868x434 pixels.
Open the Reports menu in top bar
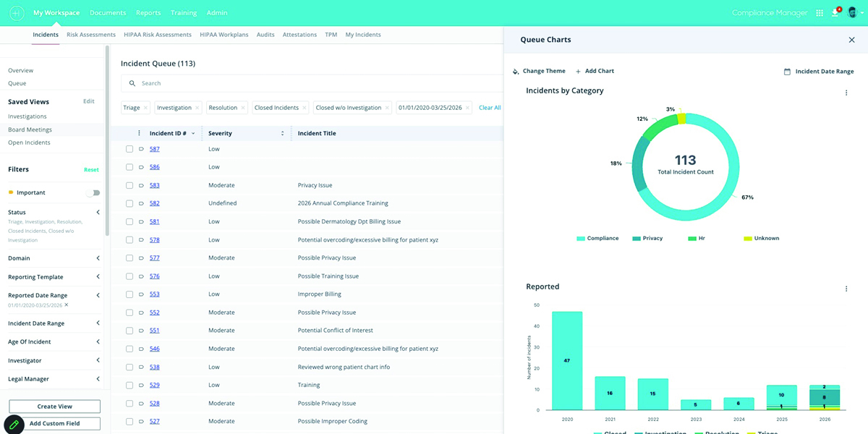[x=148, y=13]
